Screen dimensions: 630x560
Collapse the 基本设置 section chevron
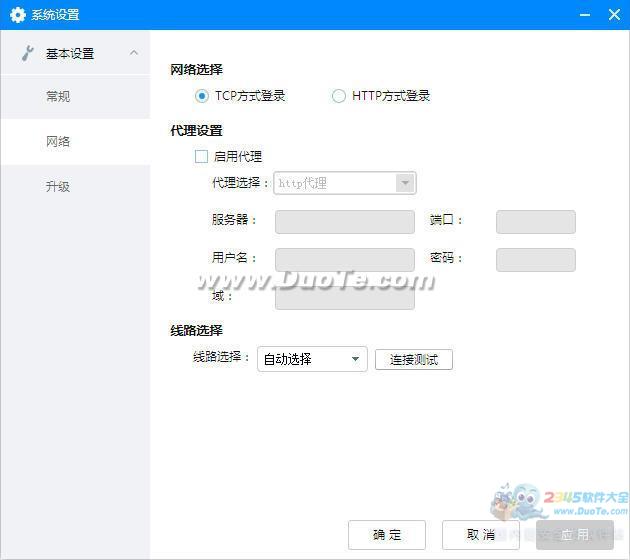(x=134, y=53)
